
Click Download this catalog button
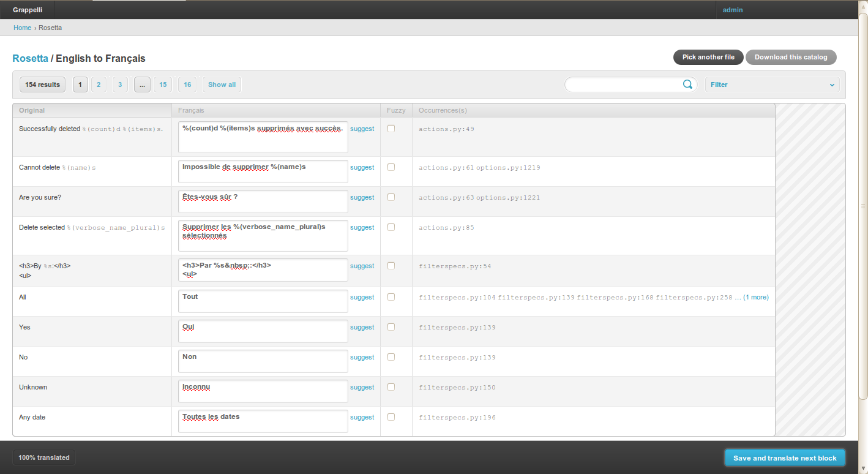pyautogui.click(x=791, y=57)
